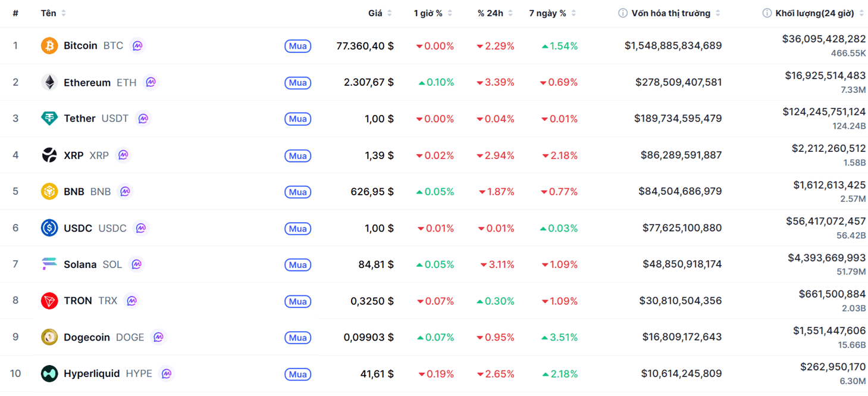This screenshot has width=868, height=396.
Task: Sort table by Tên column
Action: (54, 13)
